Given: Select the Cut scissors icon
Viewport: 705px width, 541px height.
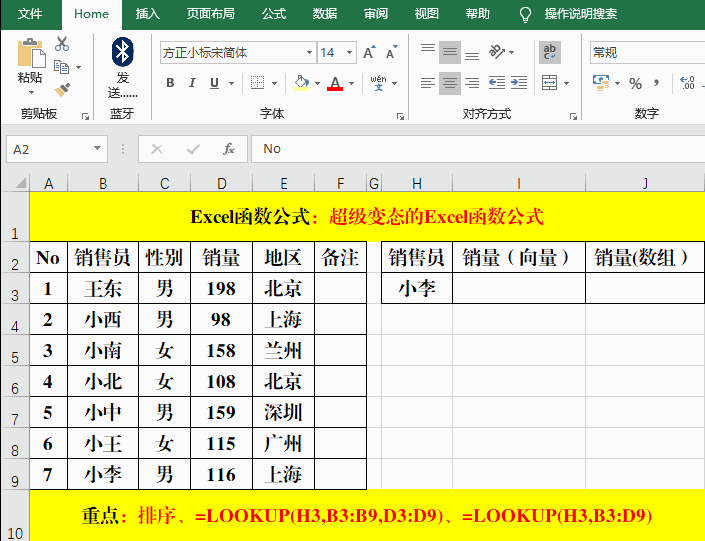Looking at the screenshot, I should coord(62,44).
